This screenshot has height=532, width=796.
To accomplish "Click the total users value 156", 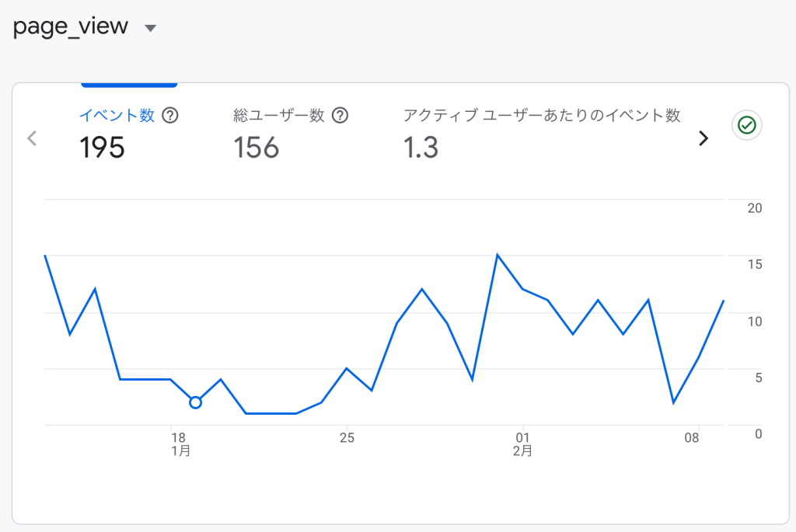I will (x=257, y=148).
